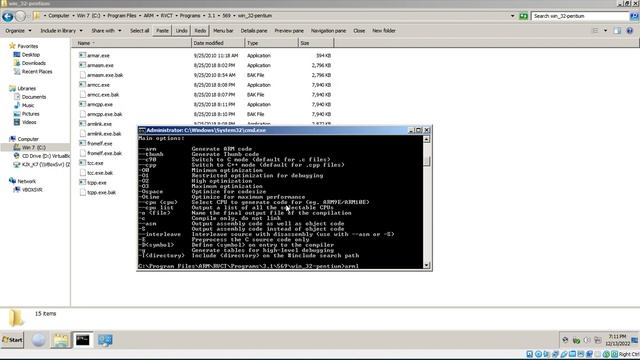Open the Share with dropdown
Viewport: 640px width, 360px height.
106,31
